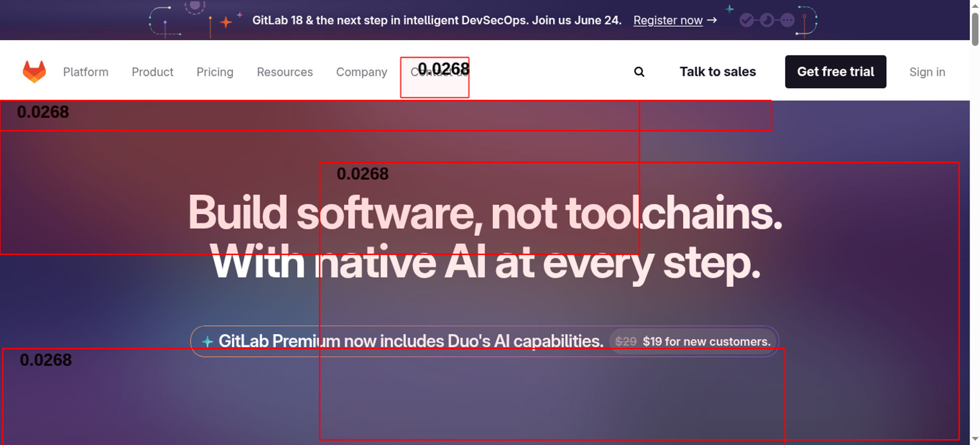This screenshot has width=980, height=445.
Task: Click the Sign in link
Action: [x=927, y=72]
